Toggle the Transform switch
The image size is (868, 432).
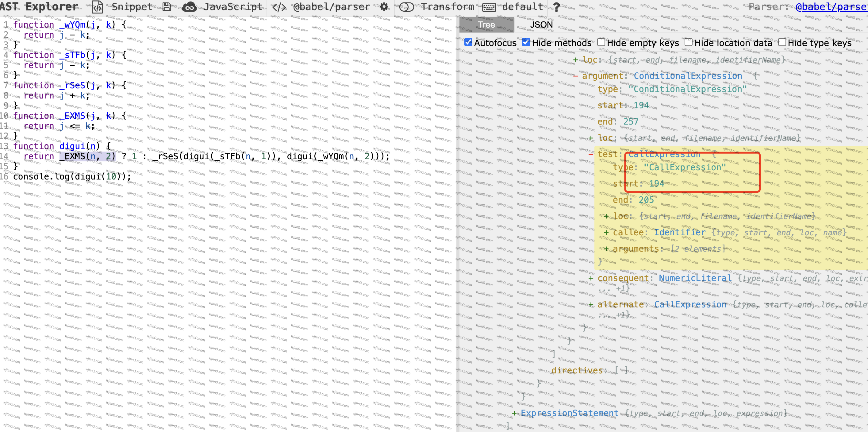pos(406,7)
